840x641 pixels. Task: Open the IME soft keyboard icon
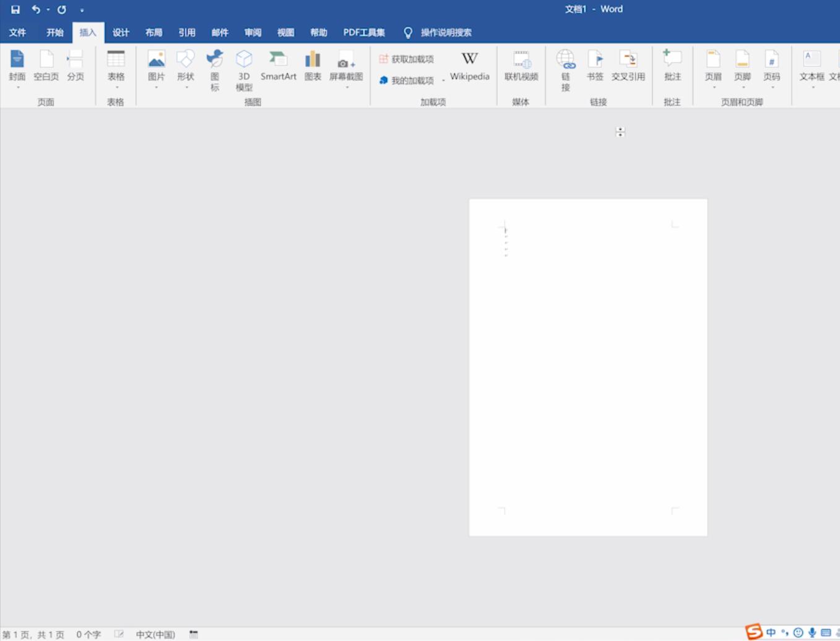[x=826, y=632]
